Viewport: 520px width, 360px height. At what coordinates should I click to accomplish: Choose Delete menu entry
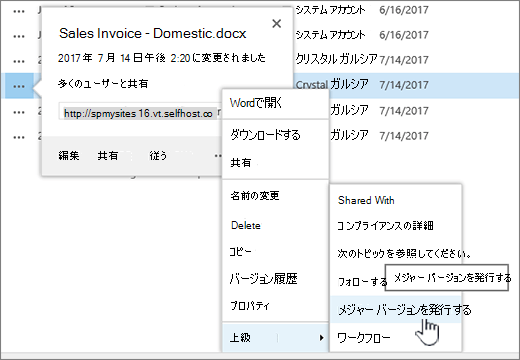246,226
